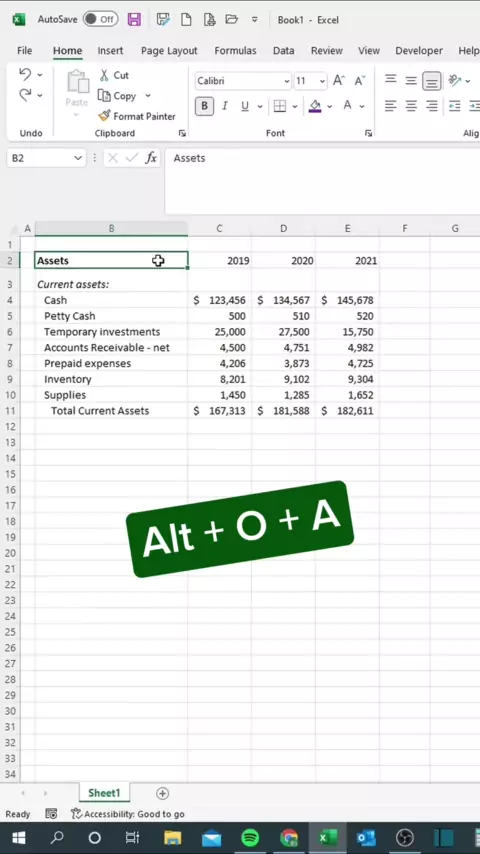Click the Italic formatting icon
Image resolution: width=480 pixels, height=854 pixels.
(x=224, y=106)
